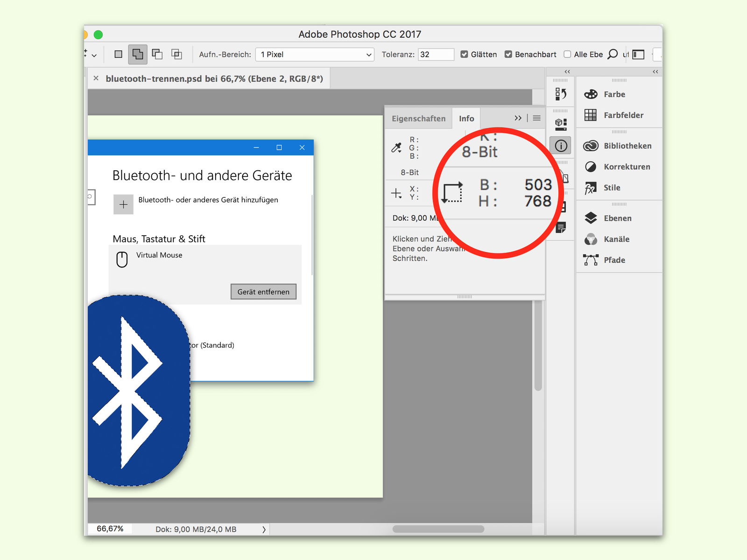Click the green macOS fullscreen button
The height and width of the screenshot is (560, 747).
[x=98, y=35]
